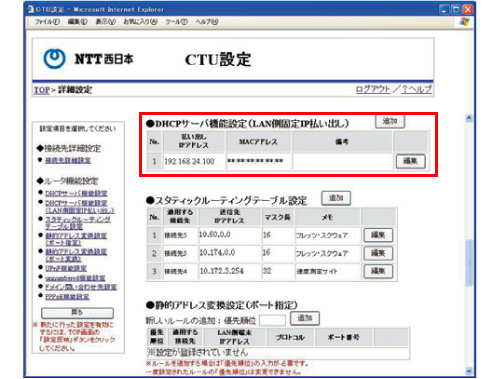The width and height of the screenshot is (500, 379).
Task: Click the page scrollbar up arrow
Action: click(469, 118)
